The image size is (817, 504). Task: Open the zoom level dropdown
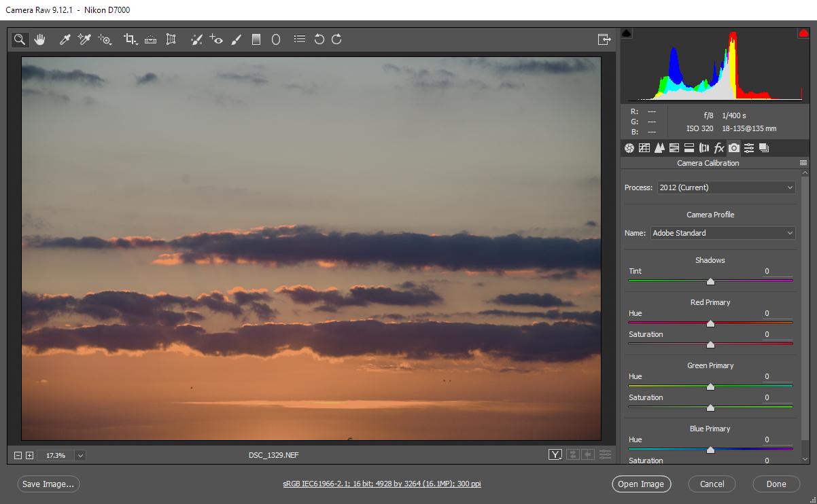pyautogui.click(x=80, y=455)
